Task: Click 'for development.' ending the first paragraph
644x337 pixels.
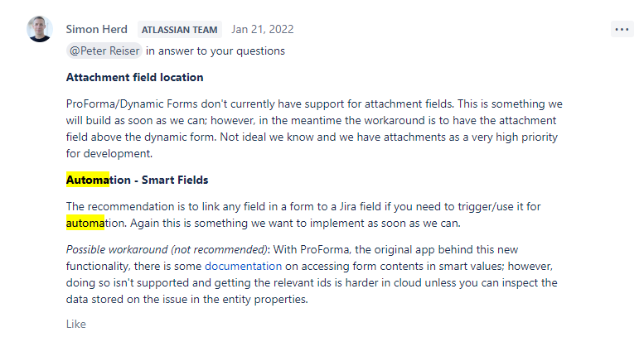Action: pos(109,153)
